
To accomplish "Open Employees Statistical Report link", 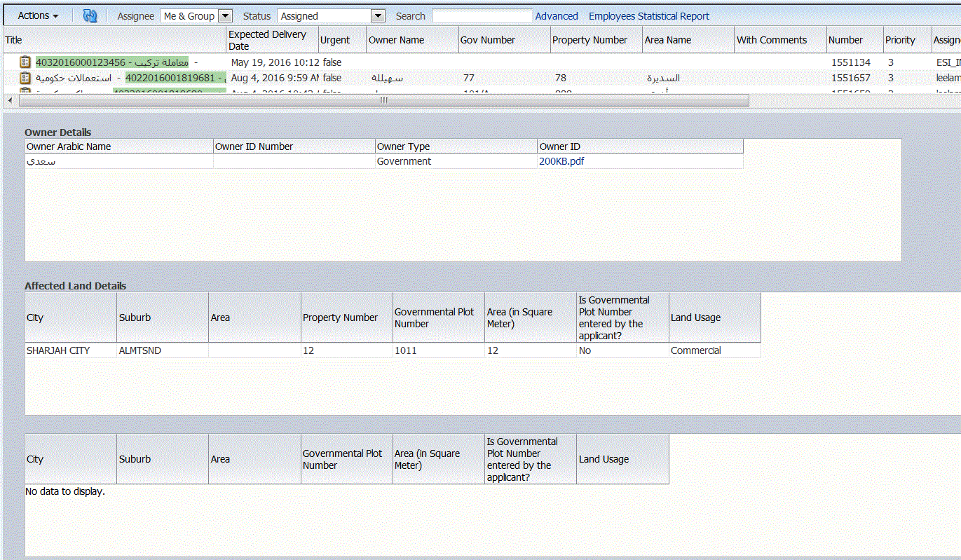I will tap(648, 16).
